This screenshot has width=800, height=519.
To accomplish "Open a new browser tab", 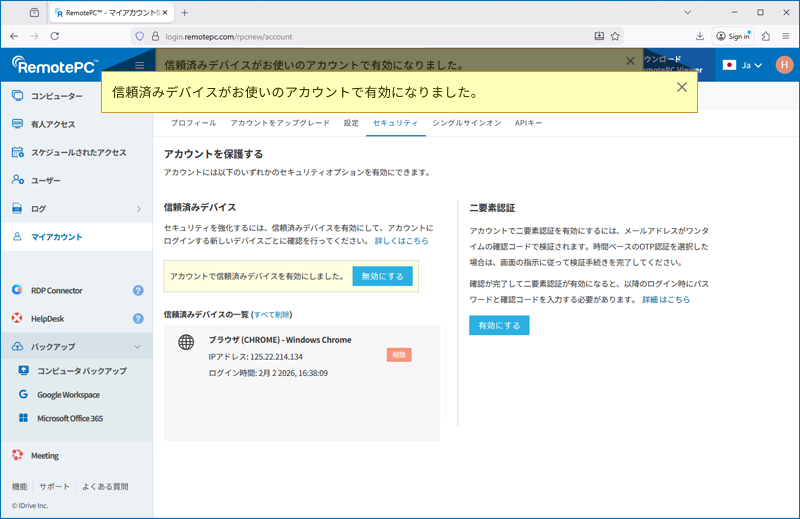I will tap(184, 13).
